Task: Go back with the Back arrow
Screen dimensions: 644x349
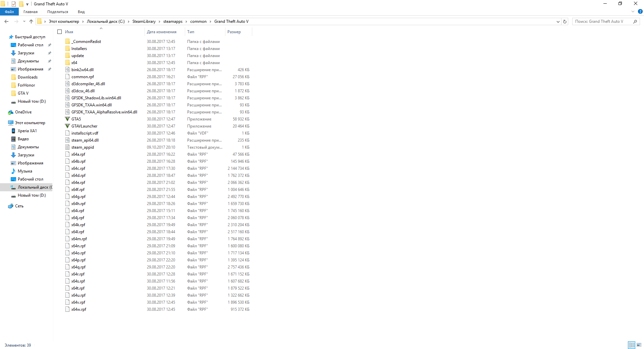Action: 6,21
